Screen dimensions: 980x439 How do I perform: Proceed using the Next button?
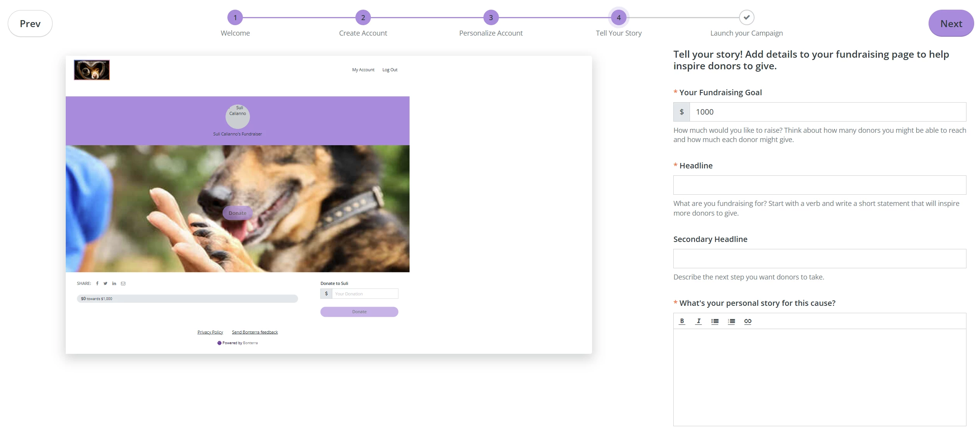point(951,23)
